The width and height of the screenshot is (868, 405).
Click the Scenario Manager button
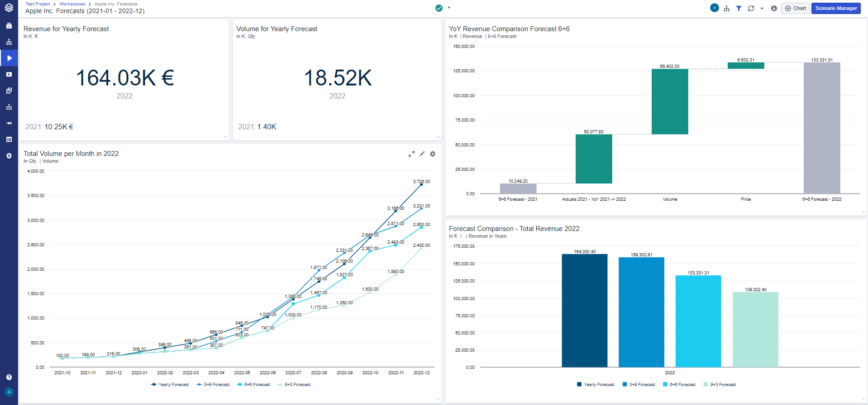(x=835, y=8)
